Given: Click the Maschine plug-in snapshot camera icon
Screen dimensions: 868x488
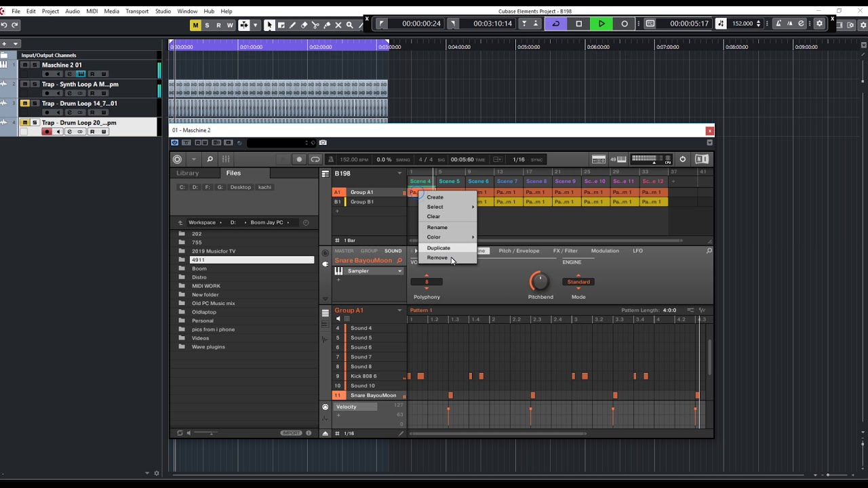Looking at the screenshot, I should [323, 142].
